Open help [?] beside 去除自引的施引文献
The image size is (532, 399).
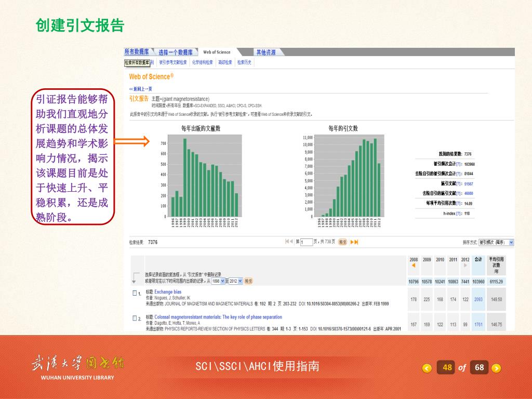click(459, 193)
